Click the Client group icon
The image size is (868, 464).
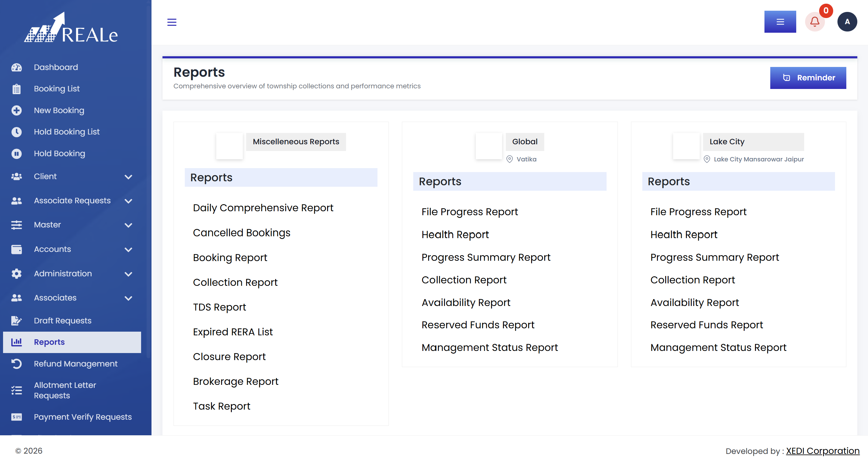coord(16,177)
